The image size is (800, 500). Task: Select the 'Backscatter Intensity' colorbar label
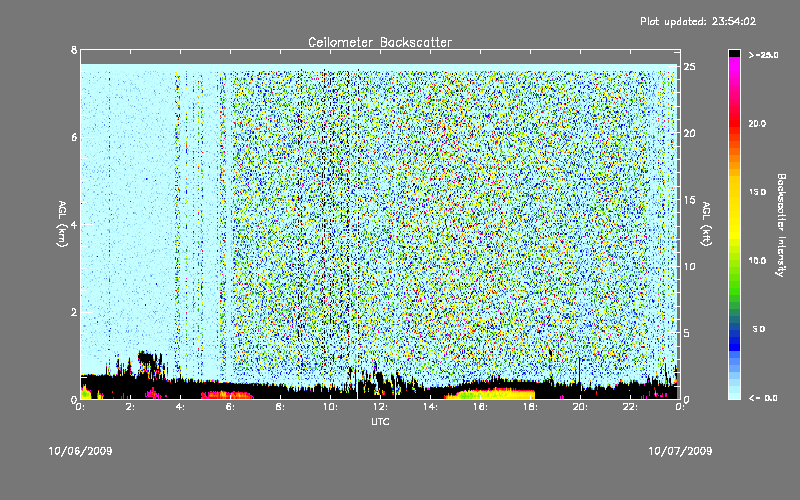click(x=780, y=225)
